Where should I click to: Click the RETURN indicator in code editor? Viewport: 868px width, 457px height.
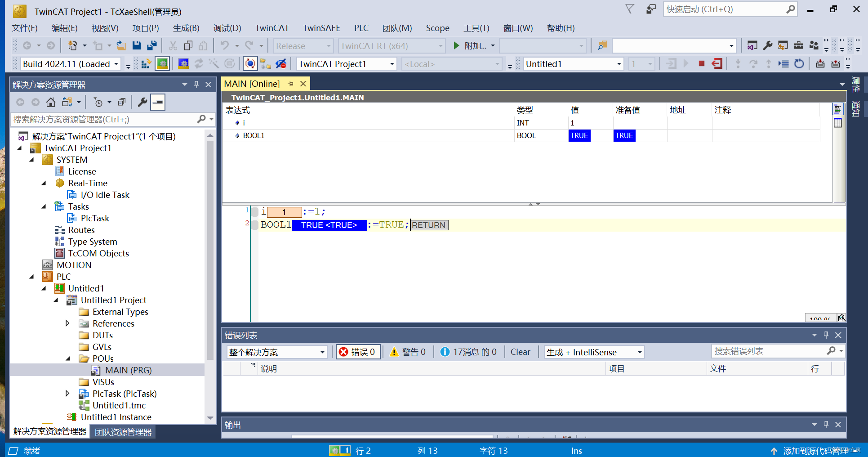click(429, 225)
